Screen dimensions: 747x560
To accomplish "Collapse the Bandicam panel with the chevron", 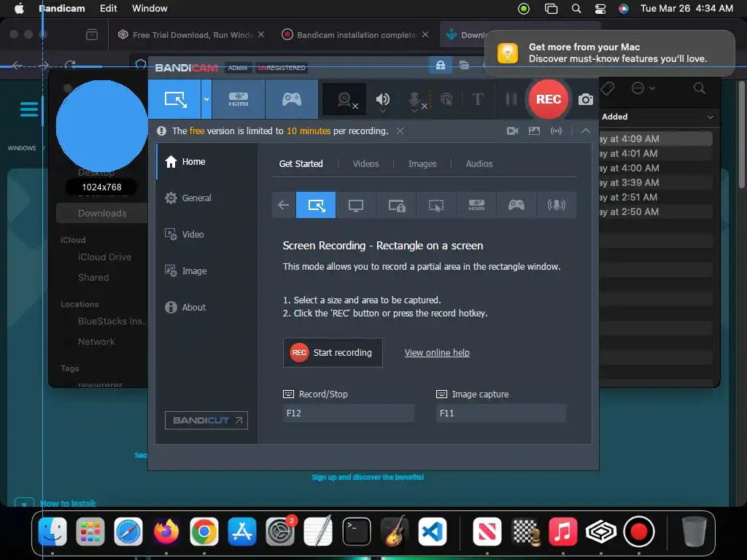I will click(x=585, y=131).
